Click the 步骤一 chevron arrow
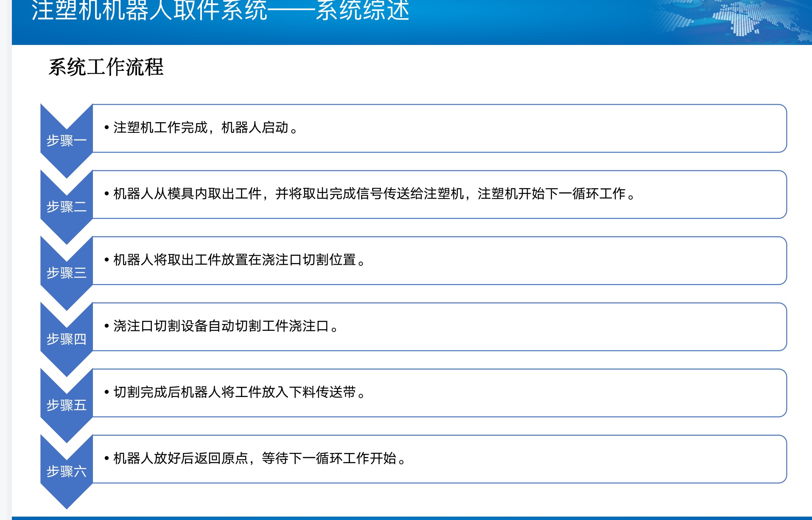 [66, 141]
